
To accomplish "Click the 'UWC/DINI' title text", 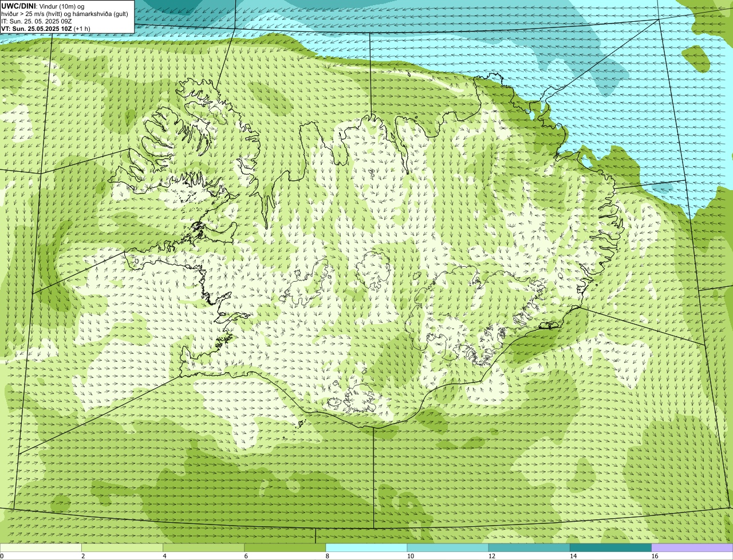I will click(19, 6).
